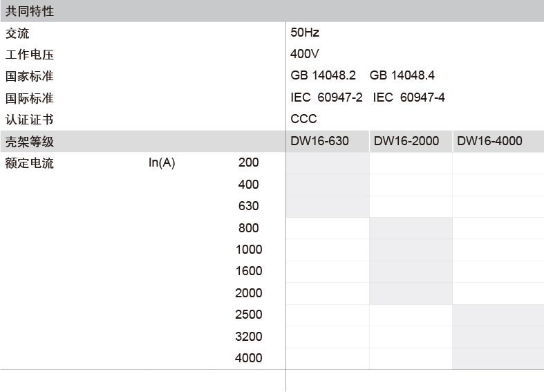Select the shaded DW16-2000 cell for 1000
This screenshot has width=544, height=392.
411,250
